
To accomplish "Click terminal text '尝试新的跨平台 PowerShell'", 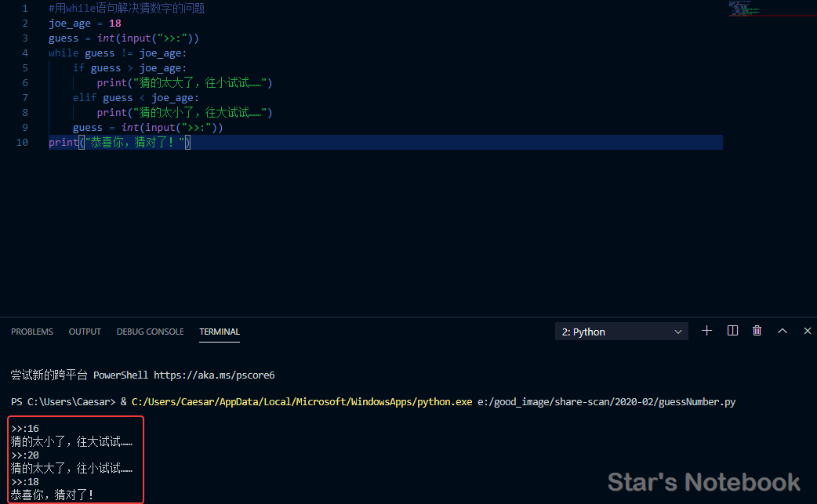I will [79, 375].
